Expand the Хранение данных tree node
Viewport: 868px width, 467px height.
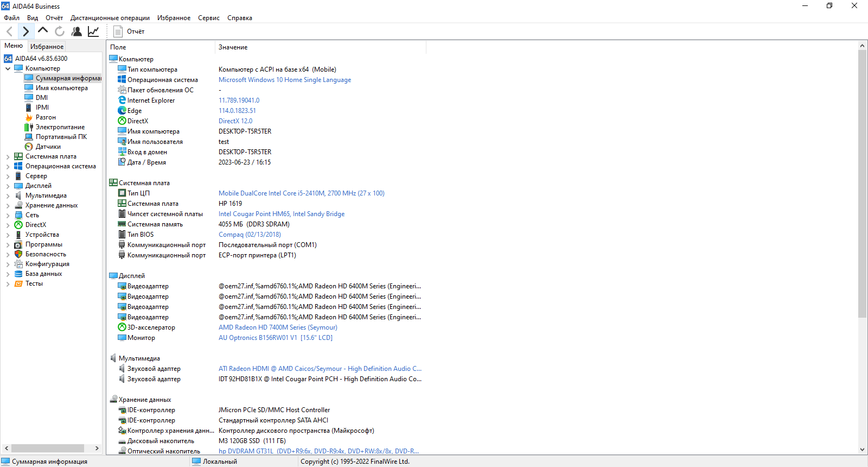(x=8, y=205)
